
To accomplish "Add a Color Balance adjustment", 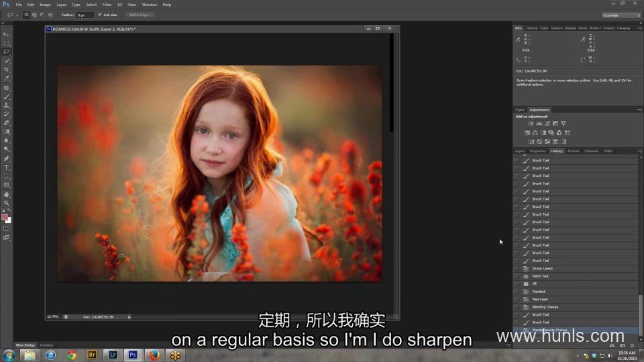I will coord(535,133).
